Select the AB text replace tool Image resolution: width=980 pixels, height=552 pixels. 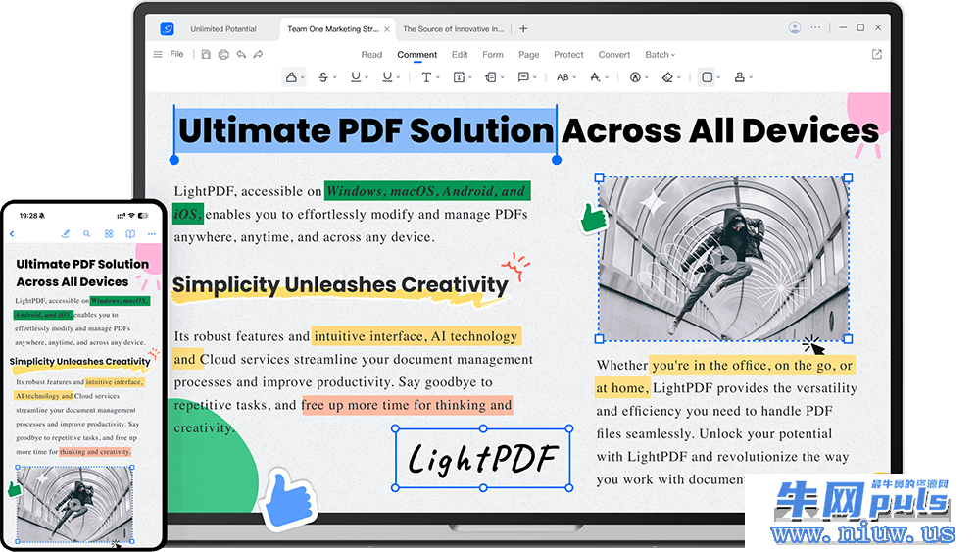[563, 77]
